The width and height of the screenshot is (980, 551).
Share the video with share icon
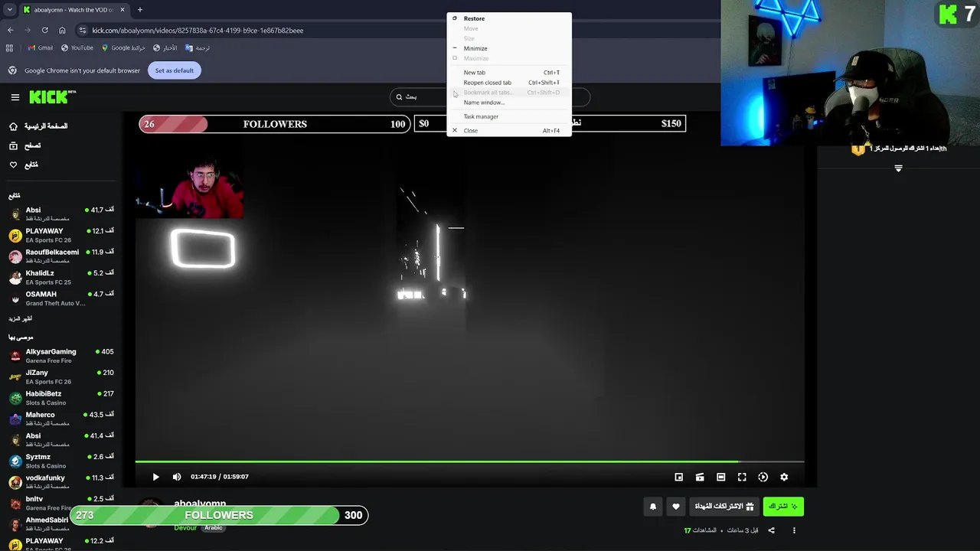point(771,530)
